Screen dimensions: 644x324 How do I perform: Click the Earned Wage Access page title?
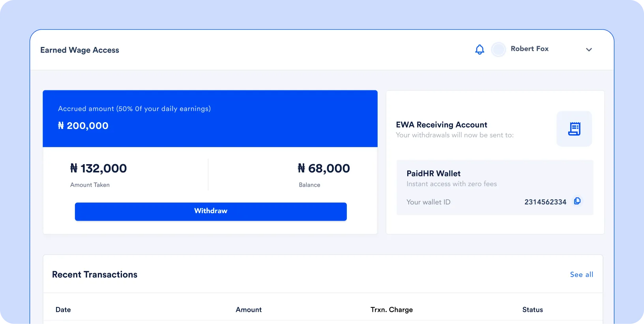click(x=80, y=50)
